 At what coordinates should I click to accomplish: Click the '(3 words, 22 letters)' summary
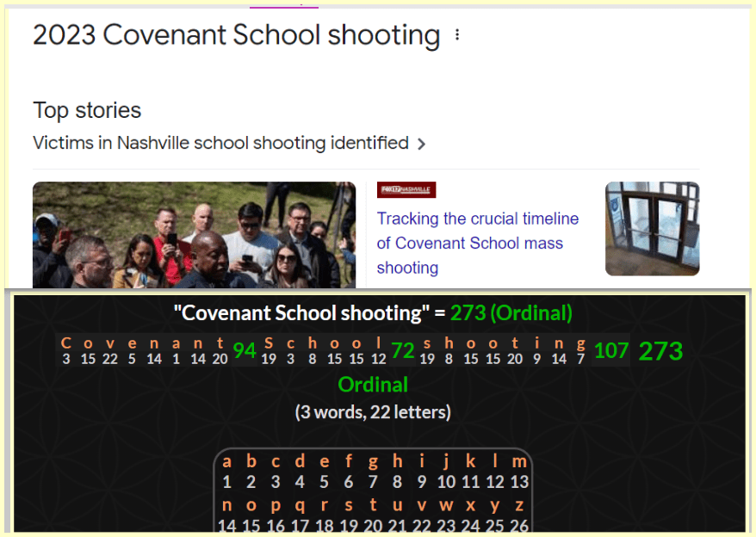(373, 411)
